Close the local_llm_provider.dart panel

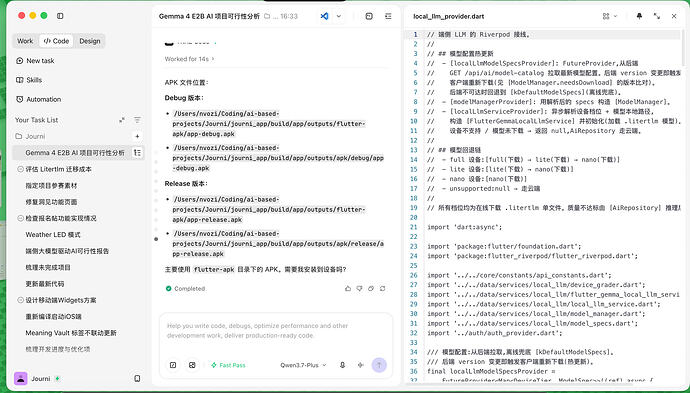pos(674,16)
